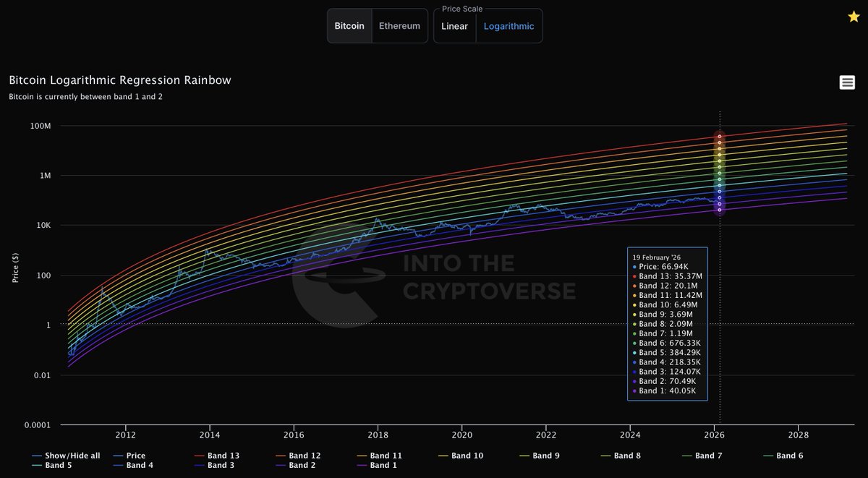Toggle visibility of Band 13
The image size is (868, 478).
pyautogui.click(x=223, y=455)
